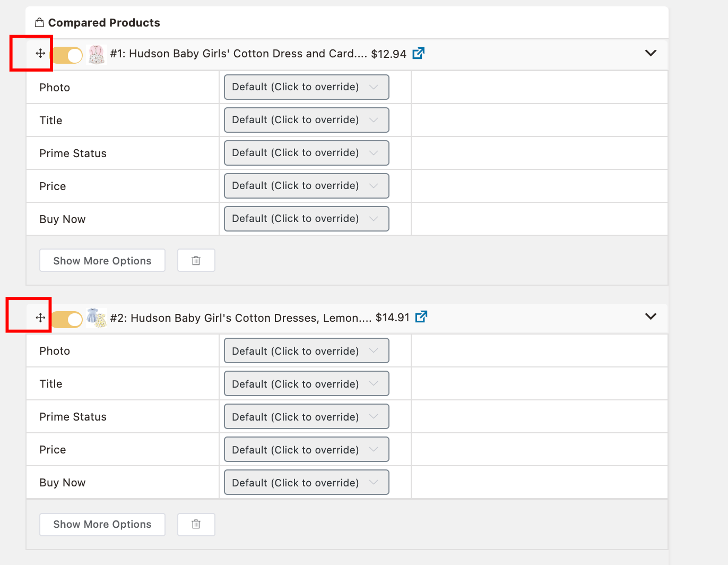Screen dimensions: 728x565
Task: Click the Price label in product #2
Action: click(53, 450)
